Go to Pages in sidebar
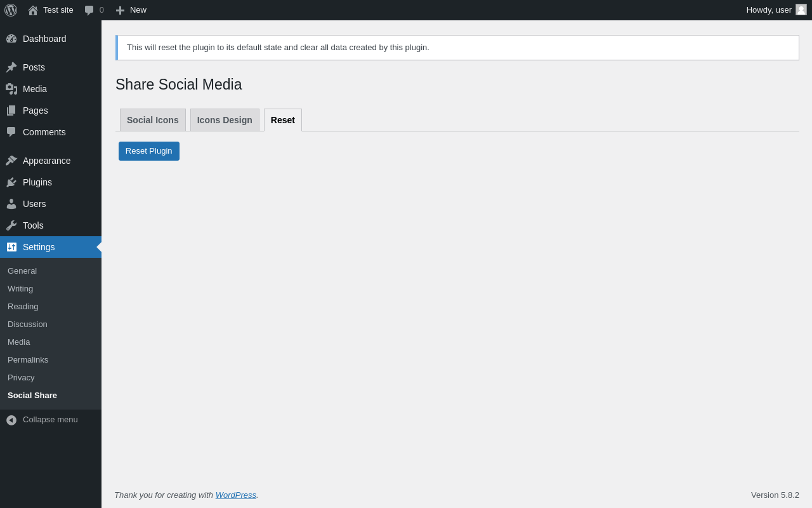The height and width of the screenshot is (508, 812). coord(51,110)
